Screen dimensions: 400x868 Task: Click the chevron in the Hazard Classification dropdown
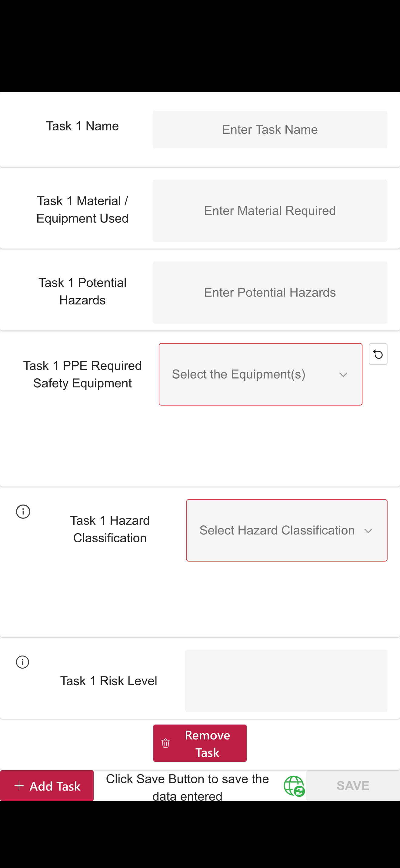click(x=368, y=531)
